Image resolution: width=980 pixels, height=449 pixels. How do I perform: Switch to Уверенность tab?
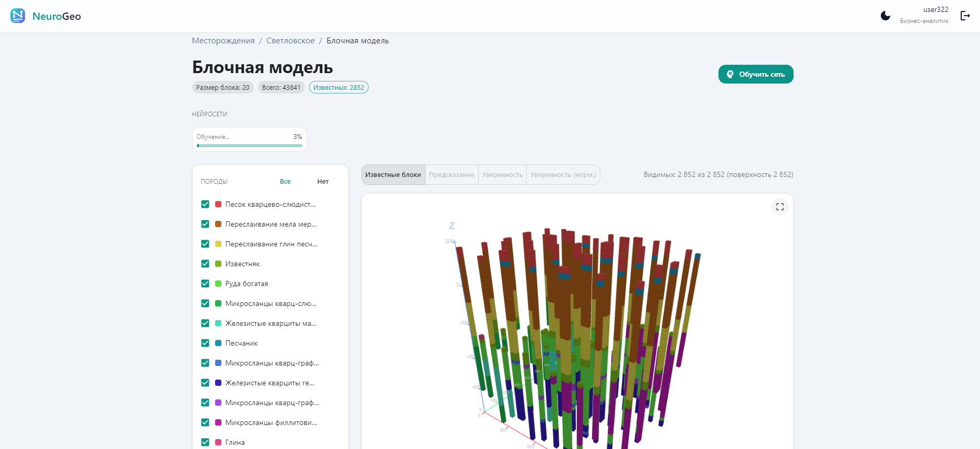coord(502,175)
